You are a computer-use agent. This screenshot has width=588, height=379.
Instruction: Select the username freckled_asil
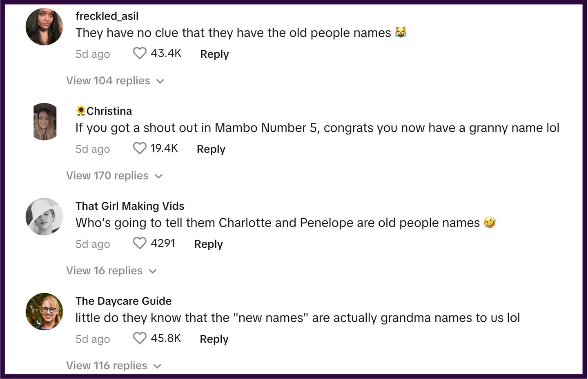pos(107,16)
